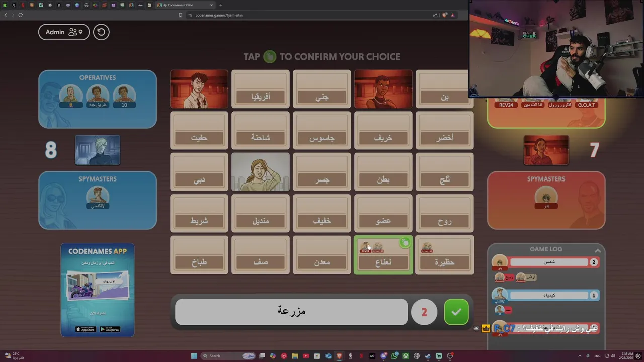
Task: Open Steam from the taskbar
Action: 428,356
